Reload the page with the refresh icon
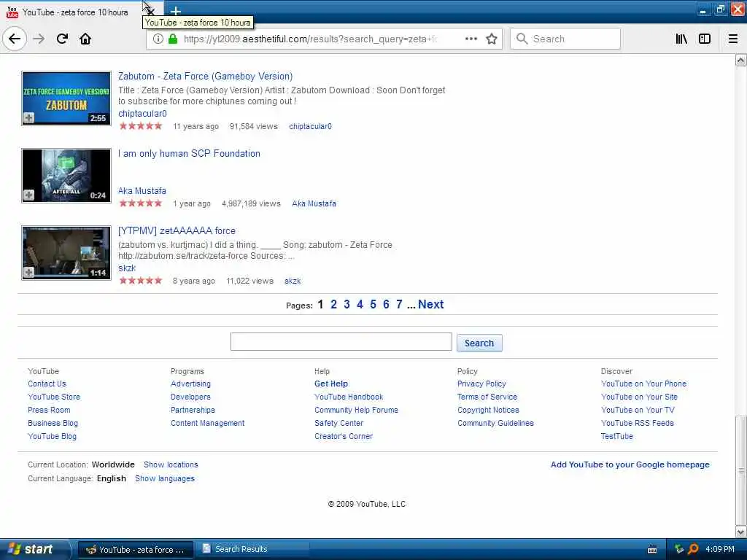Screen dimensions: 747x560 point(63,39)
